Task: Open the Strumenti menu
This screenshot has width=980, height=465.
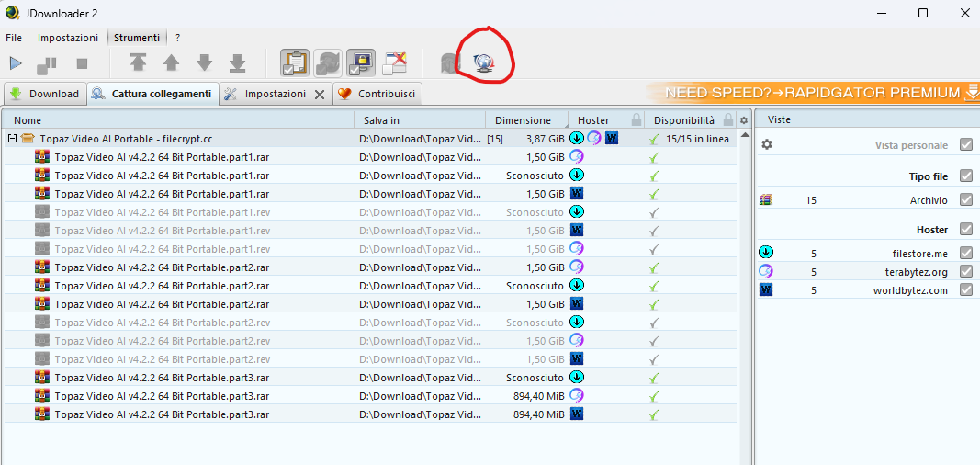Action: click(x=136, y=38)
